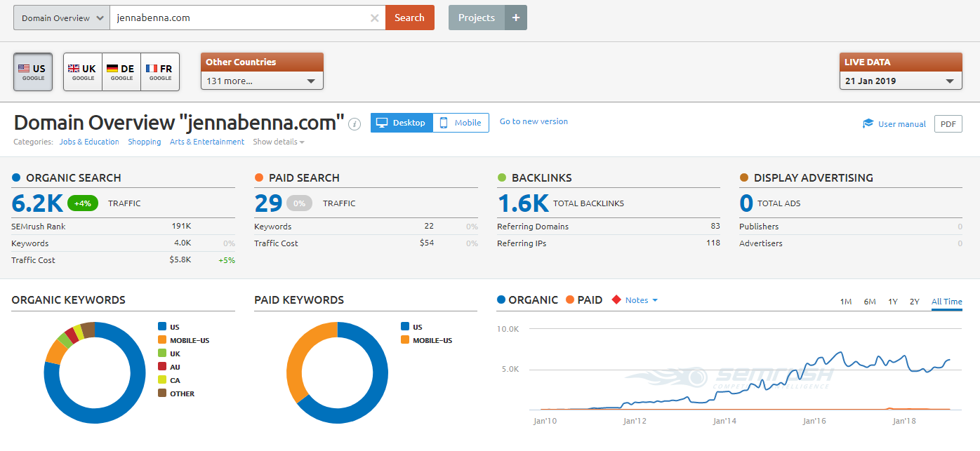Export report with the PDF button

(x=948, y=124)
